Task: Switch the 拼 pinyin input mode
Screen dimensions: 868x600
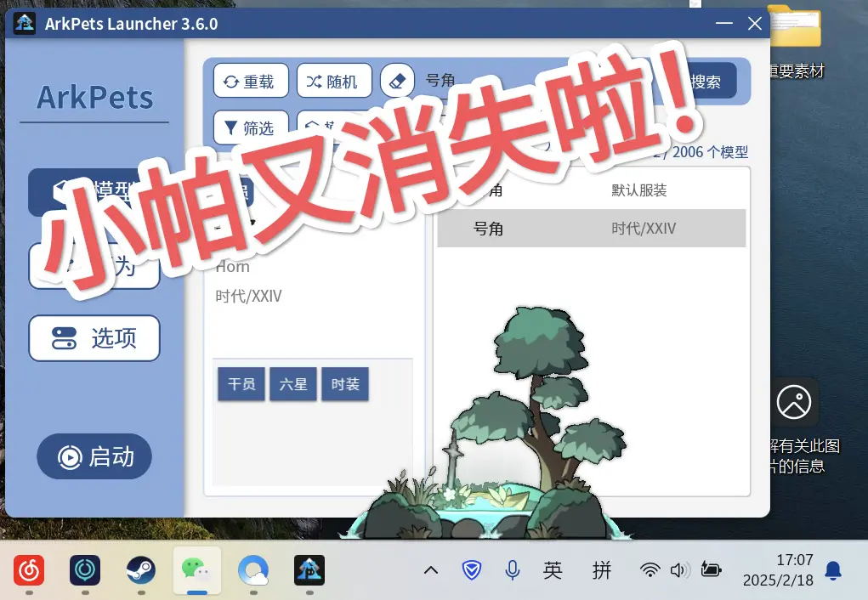Action: coord(602,570)
